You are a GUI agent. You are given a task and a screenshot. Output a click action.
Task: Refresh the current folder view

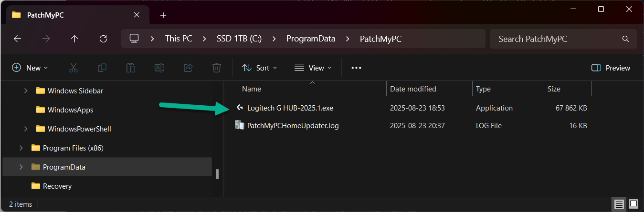pyautogui.click(x=103, y=39)
